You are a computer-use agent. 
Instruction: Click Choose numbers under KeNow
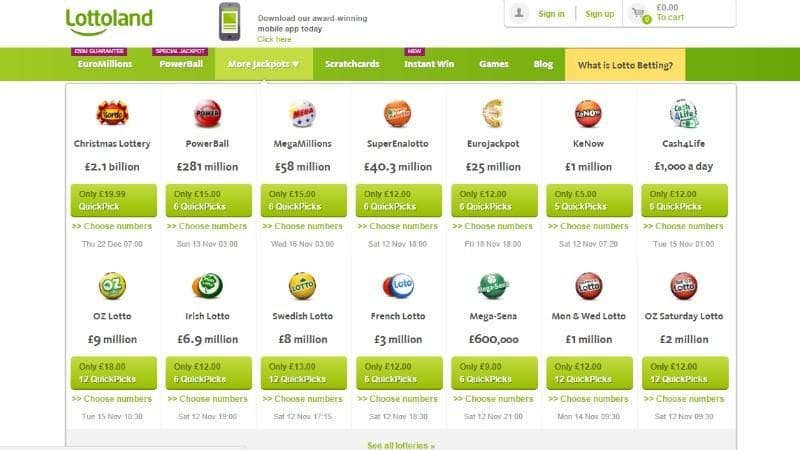(x=588, y=226)
